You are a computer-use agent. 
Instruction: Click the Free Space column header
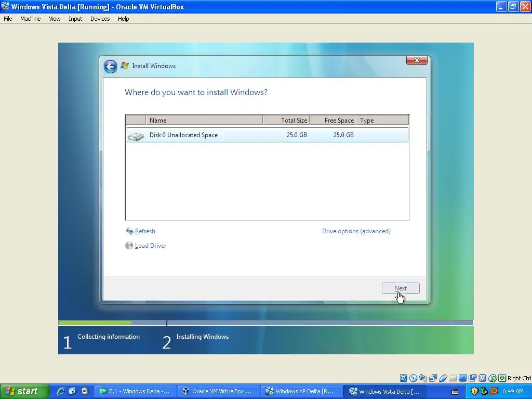coord(333,120)
